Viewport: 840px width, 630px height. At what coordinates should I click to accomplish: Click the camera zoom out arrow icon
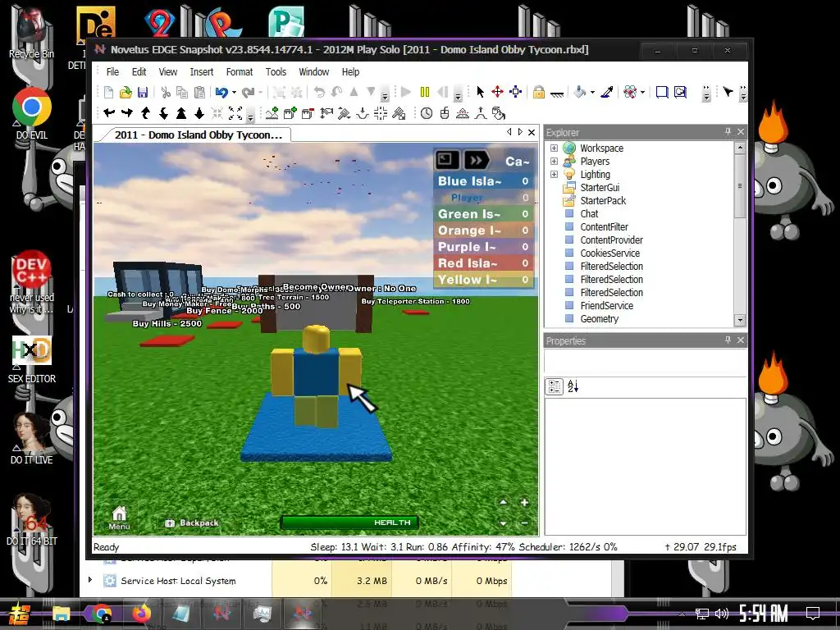(x=199, y=113)
